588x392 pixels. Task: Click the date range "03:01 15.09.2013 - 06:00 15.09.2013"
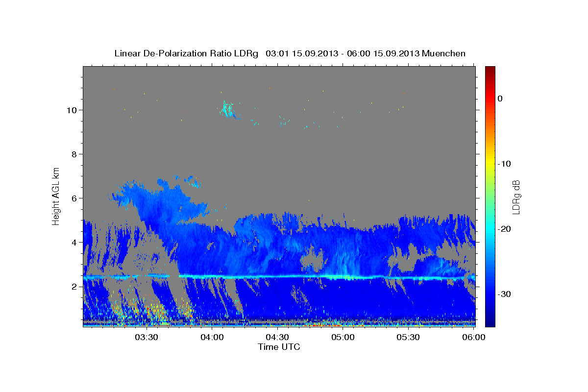point(342,53)
